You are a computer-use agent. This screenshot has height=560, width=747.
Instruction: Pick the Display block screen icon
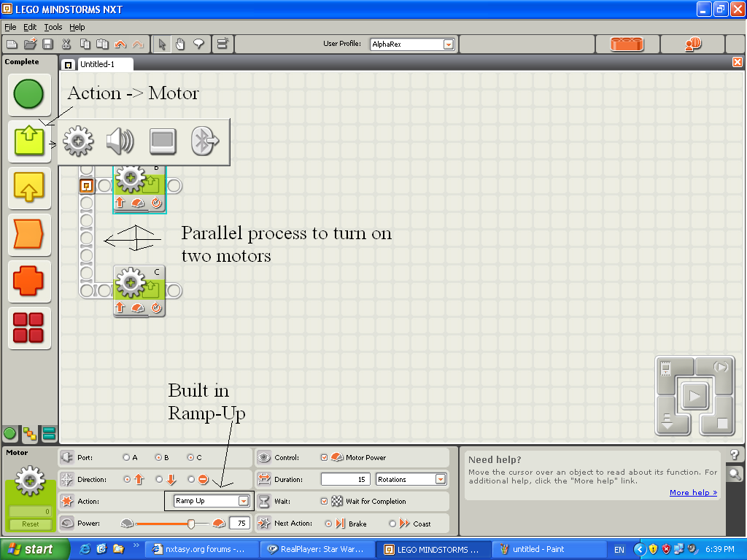pyautogui.click(x=163, y=141)
